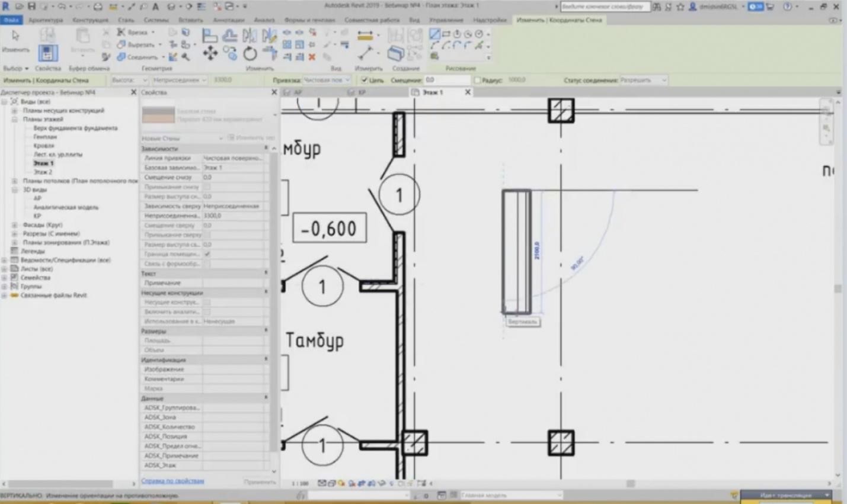Select the Rectangle draw tool
The width and height of the screenshot is (847, 504).
click(x=446, y=34)
